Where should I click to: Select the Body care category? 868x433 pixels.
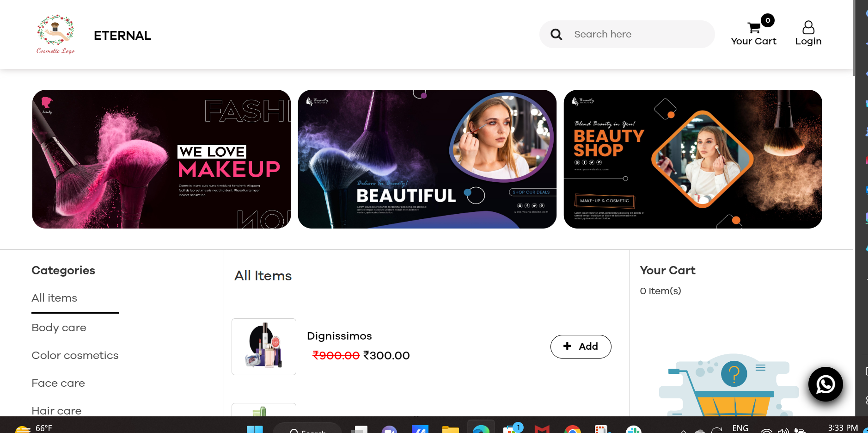tap(59, 328)
